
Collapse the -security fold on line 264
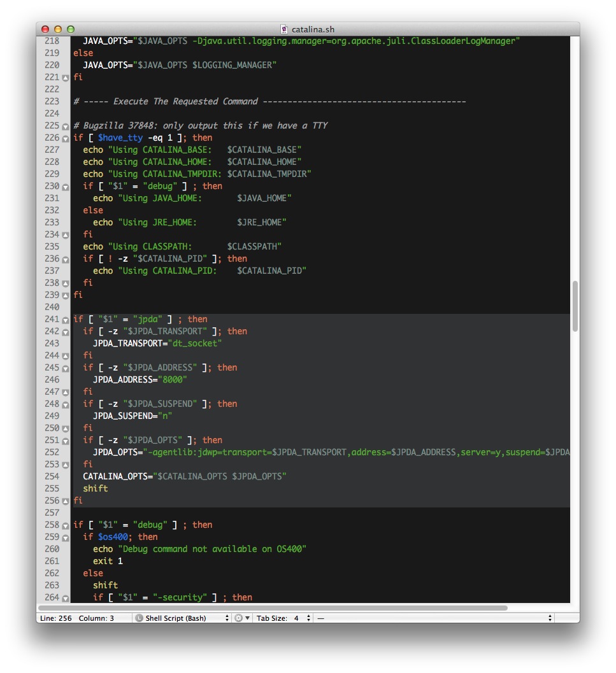click(x=65, y=599)
